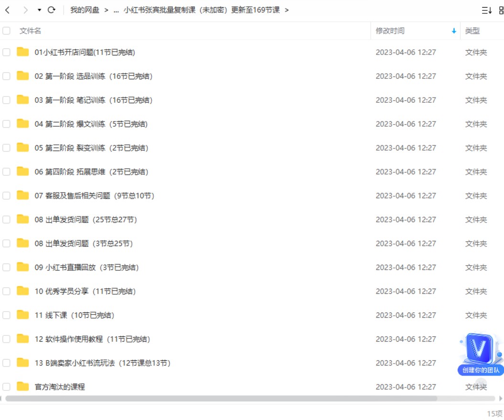
Task: Click folder icon of 13 B端卖家小红书流玩法
Action: pos(23,363)
